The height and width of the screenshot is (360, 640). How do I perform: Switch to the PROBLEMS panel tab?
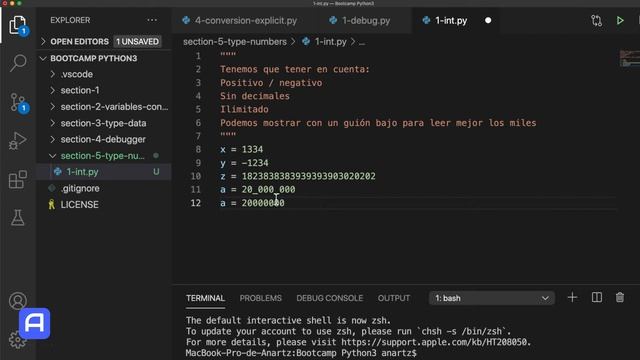click(x=260, y=298)
